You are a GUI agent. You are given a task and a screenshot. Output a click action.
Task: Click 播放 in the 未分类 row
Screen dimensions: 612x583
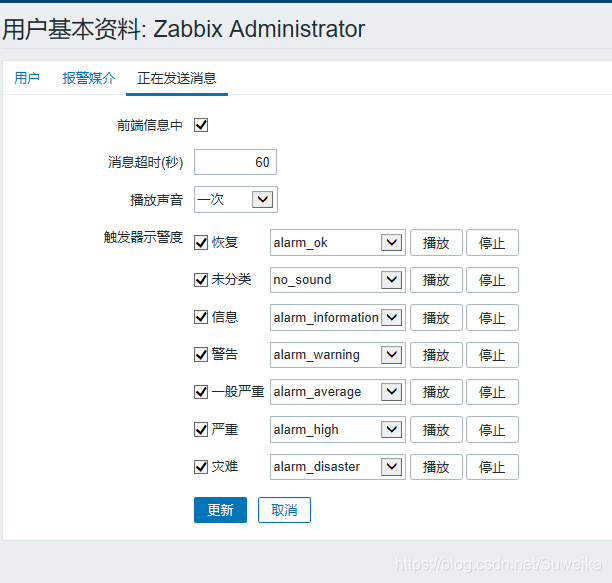[436, 280]
